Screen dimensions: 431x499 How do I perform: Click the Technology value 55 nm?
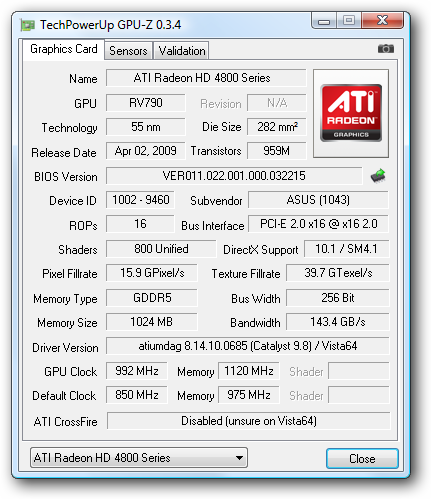pos(146,127)
